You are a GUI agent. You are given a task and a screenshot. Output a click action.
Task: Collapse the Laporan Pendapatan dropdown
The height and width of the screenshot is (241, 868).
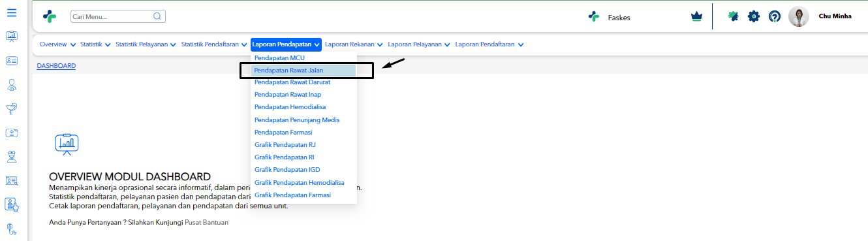click(286, 44)
